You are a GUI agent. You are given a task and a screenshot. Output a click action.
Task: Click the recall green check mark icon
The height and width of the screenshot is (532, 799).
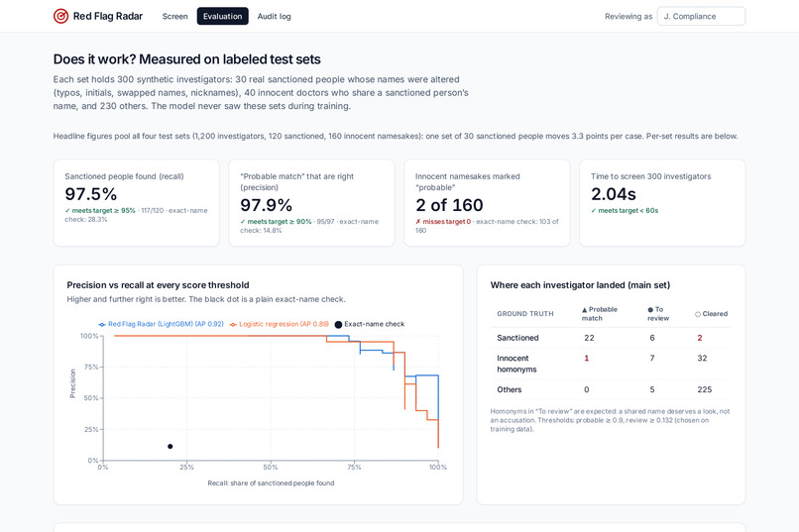pyautogui.click(x=67, y=210)
